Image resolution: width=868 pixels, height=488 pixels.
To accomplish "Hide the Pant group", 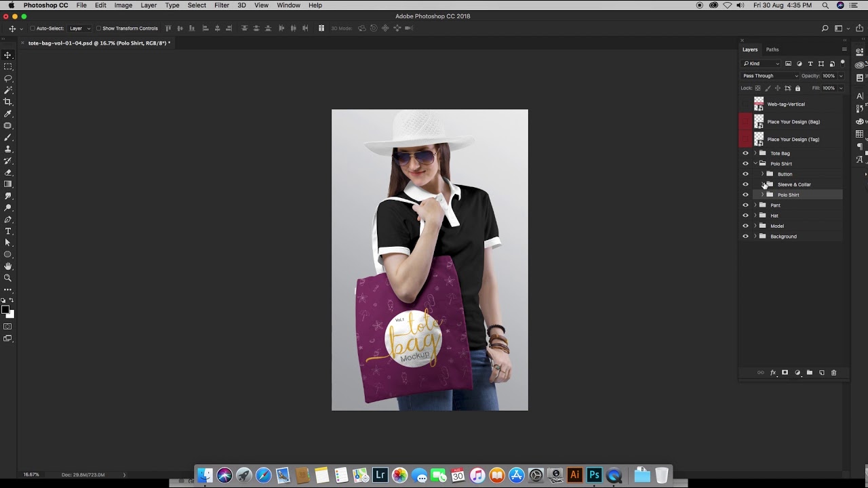I will pyautogui.click(x=746, y=205).
